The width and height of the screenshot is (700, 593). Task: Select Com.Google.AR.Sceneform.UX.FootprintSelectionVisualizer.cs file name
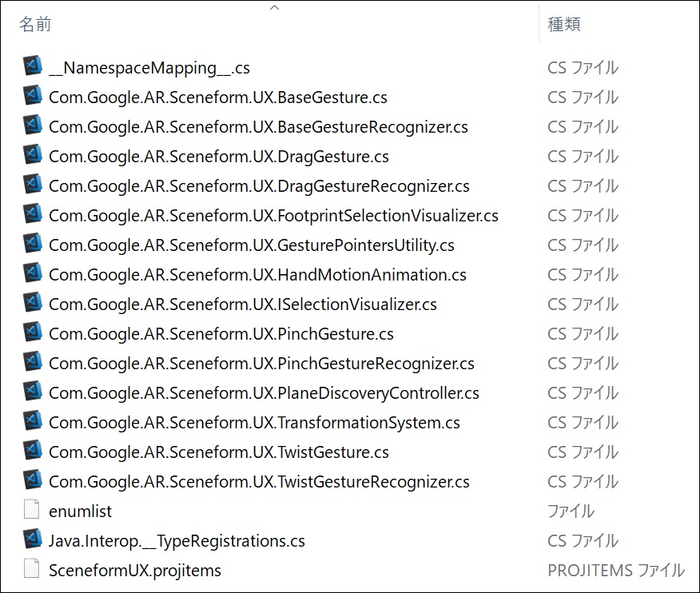coord(273,216)
